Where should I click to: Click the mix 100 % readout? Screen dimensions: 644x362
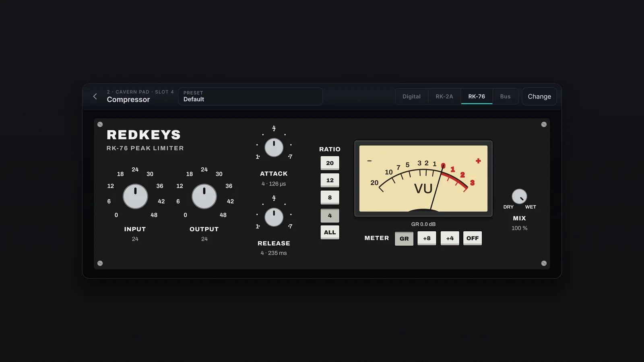[519, 228]
